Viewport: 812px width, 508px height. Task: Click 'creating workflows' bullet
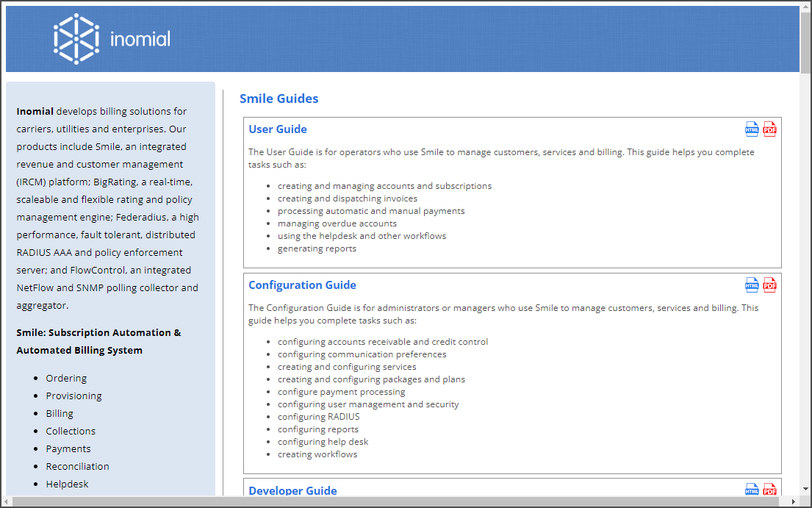[317, 454]
